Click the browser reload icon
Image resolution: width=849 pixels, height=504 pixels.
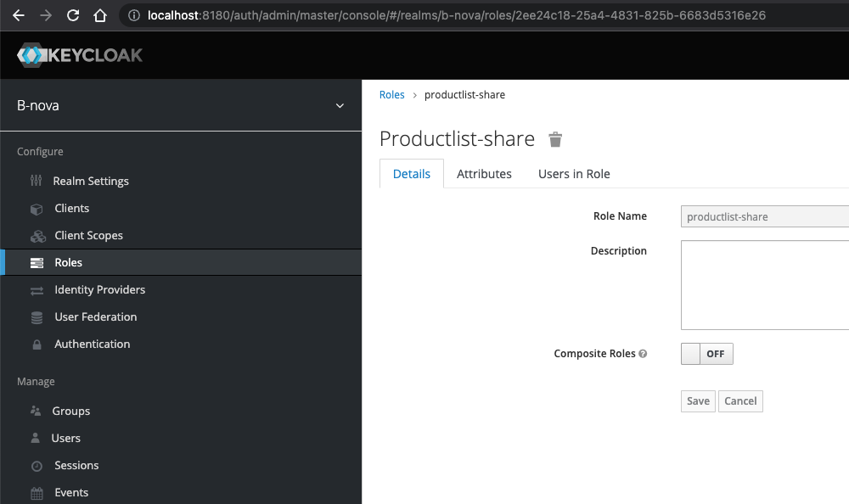pos(73,15)
